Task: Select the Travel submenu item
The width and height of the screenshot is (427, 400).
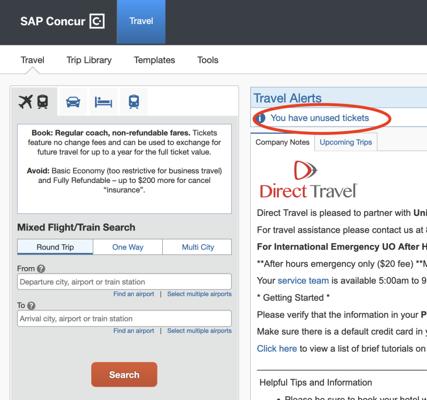Action: [32, 60]
